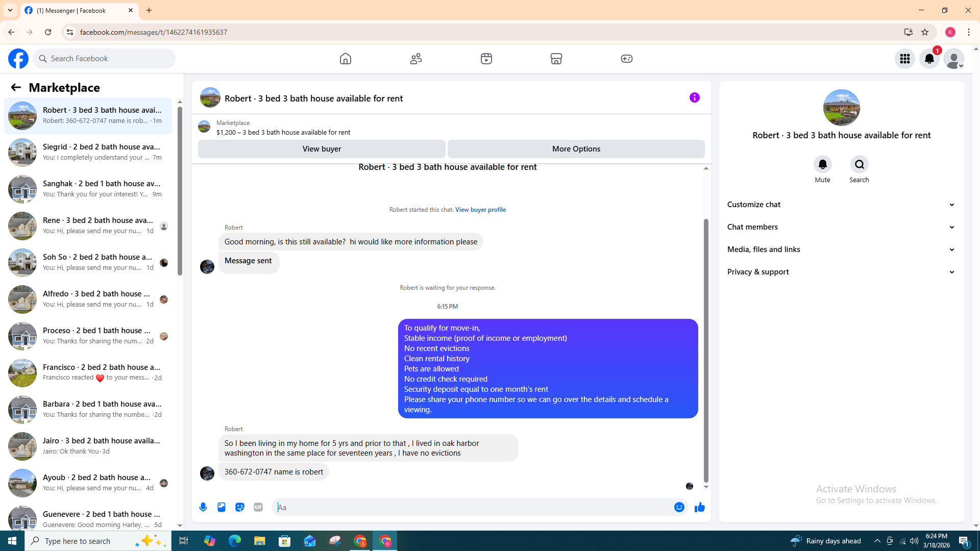
Task: Open the emoji picker in the message box
Action: coord(679,507)
